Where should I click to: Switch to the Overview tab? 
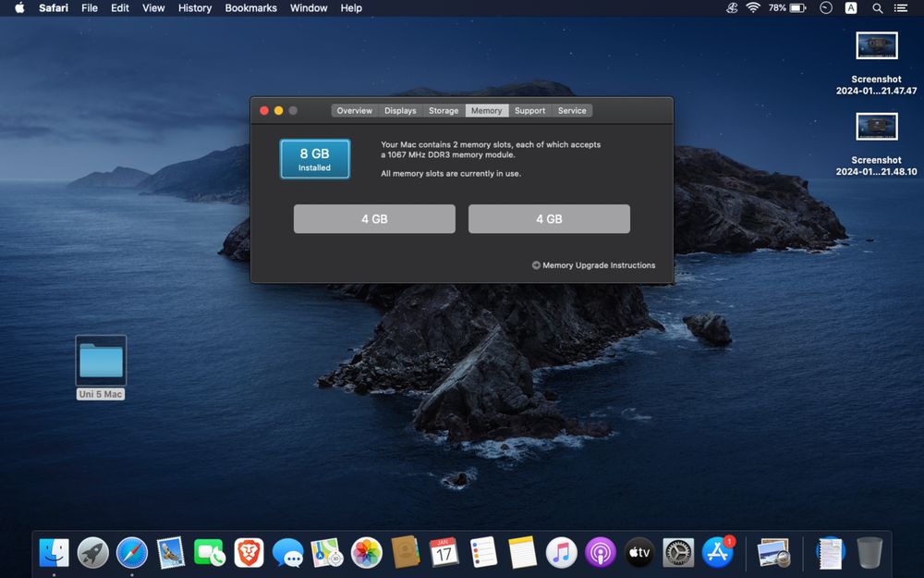point(354,110)
